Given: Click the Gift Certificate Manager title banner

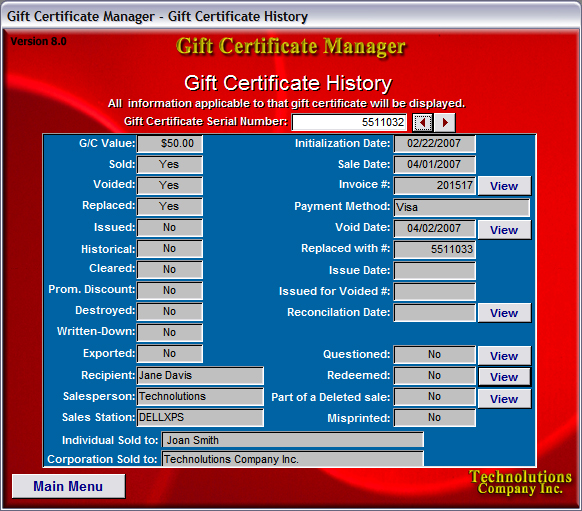Looking at the screenshot, I should click(291, 48).
